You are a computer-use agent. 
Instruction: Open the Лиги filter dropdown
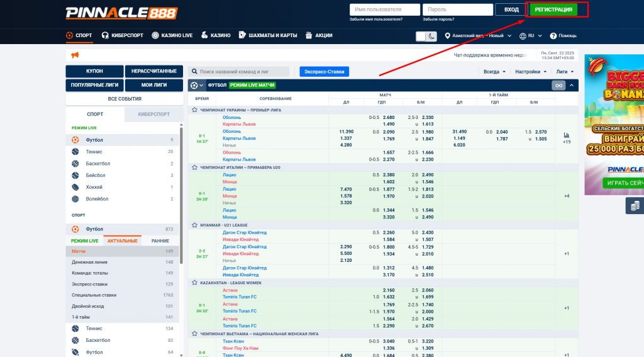(x=565, y=72)
